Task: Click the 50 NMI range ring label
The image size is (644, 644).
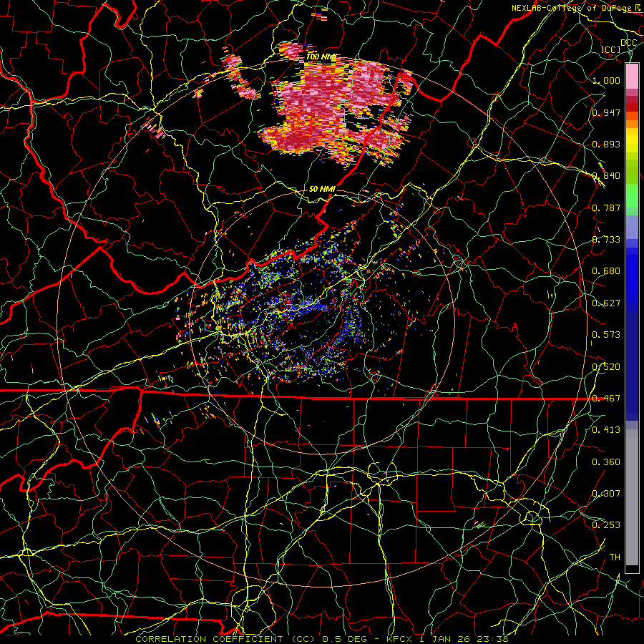Action: click(322, 189)
